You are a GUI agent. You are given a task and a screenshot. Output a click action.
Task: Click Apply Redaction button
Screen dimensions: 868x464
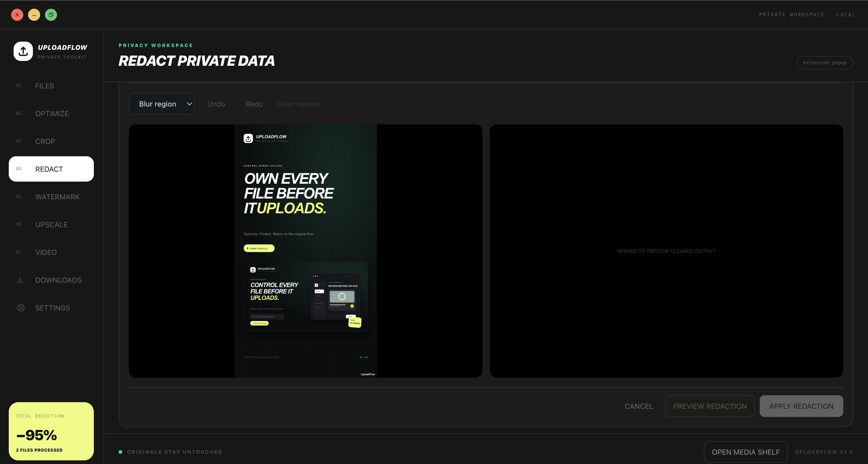[801, 406]
